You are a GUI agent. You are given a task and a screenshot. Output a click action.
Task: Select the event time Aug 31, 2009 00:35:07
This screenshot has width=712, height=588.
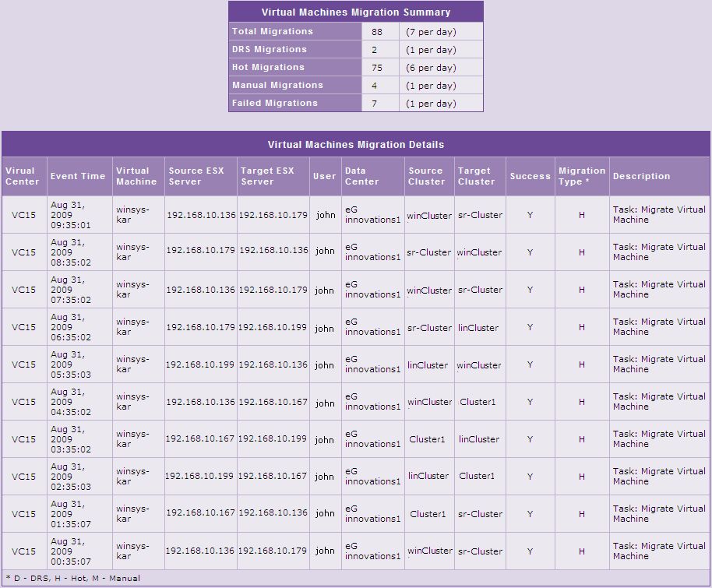[70, 551]
